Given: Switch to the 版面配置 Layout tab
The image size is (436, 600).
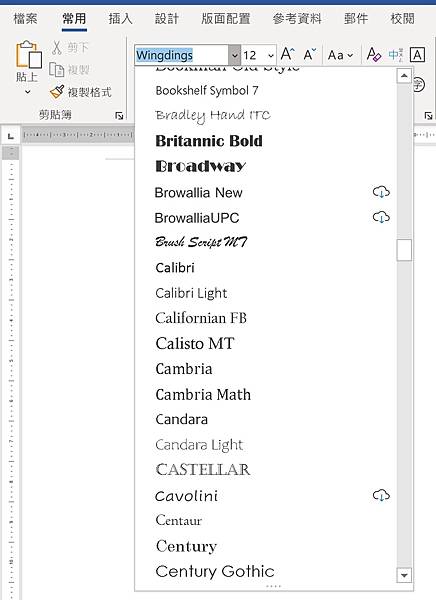Looking at the screenshot, I should coord(226,18).
